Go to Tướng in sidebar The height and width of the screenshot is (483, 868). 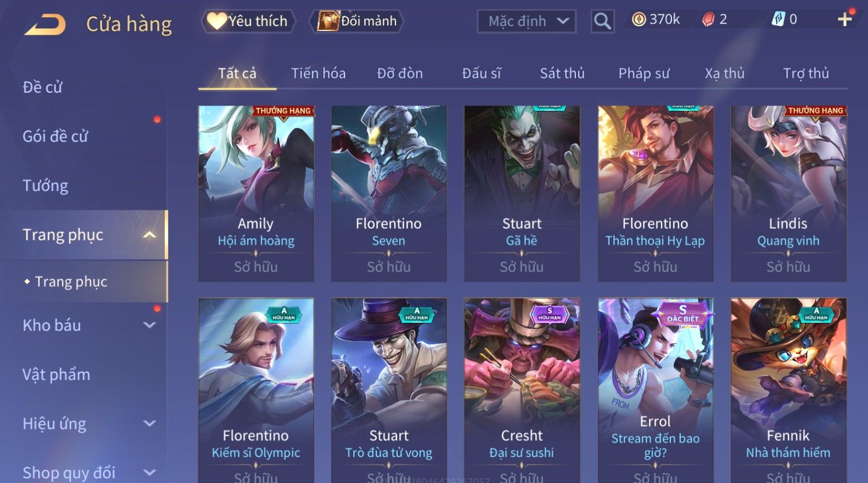46,186
